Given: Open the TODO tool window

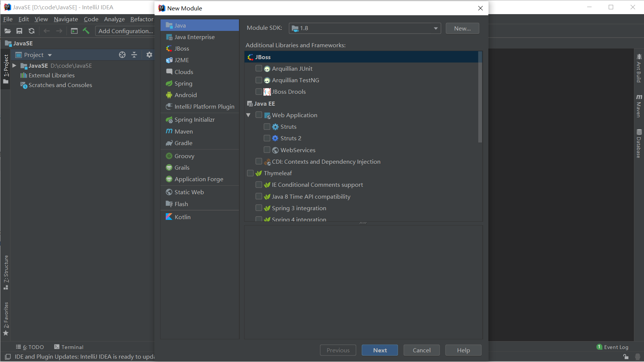Looking at the screenshot, I should click(30, 347).
